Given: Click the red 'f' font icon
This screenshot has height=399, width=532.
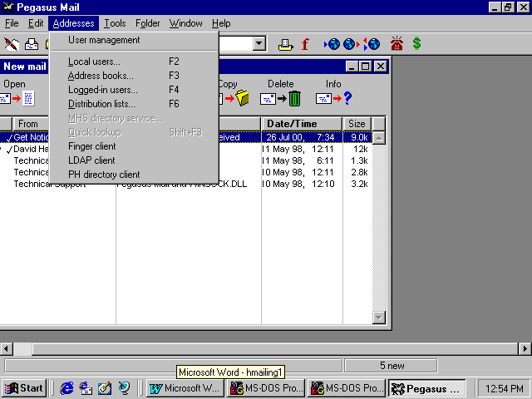Looking at the screenshot, I should 305,44.
